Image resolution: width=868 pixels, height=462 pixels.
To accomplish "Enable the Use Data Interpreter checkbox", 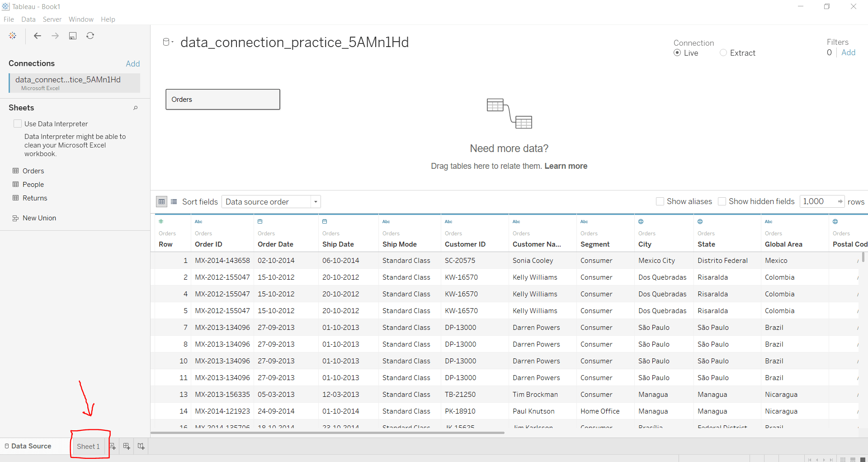I will click(18, 123).
